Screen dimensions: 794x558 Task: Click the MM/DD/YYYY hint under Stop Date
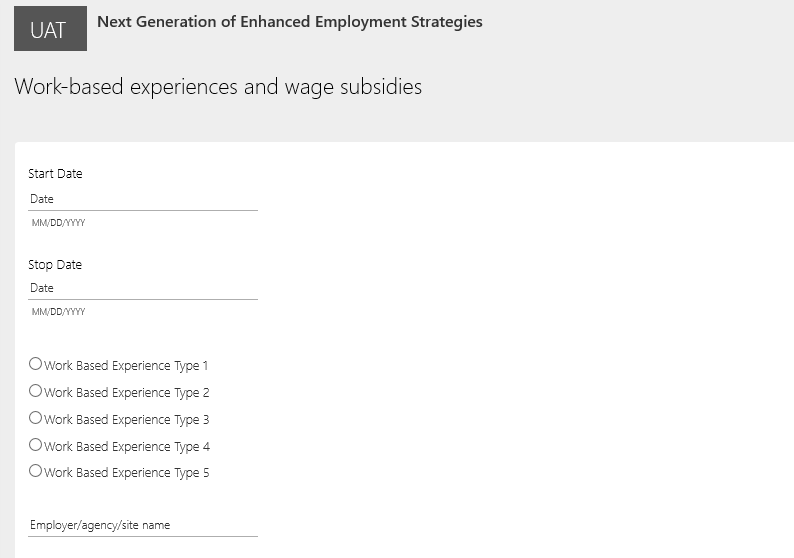[58, 312]
